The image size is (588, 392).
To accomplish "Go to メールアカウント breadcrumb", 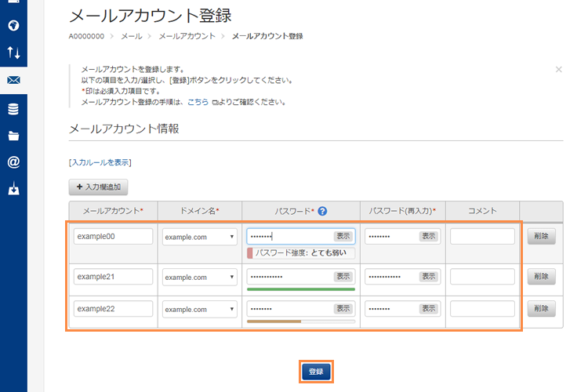I will click(x=187, y=36).
